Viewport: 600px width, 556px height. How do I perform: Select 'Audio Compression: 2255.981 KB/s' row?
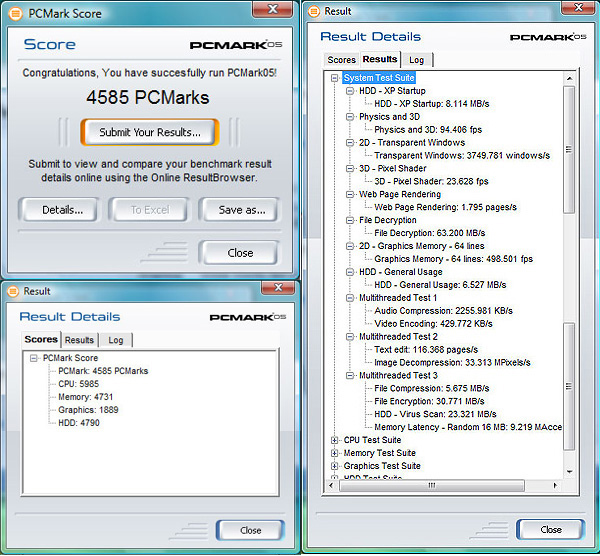point(443,311)
